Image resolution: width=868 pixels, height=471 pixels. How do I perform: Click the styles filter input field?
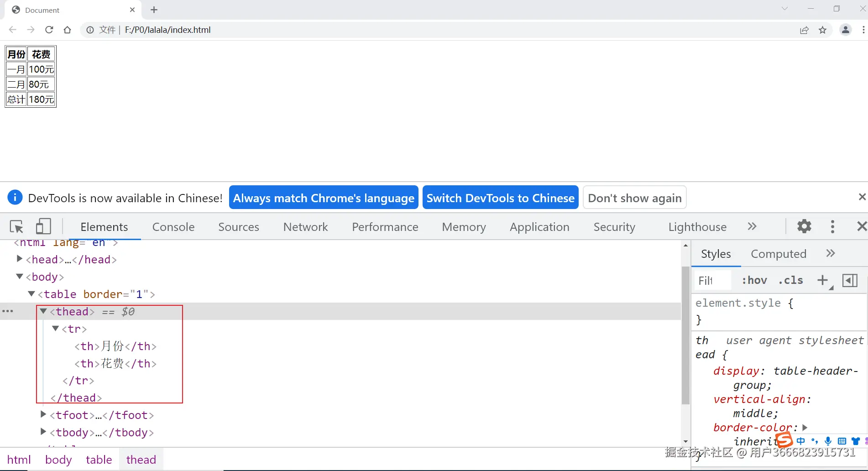point(712,280)
